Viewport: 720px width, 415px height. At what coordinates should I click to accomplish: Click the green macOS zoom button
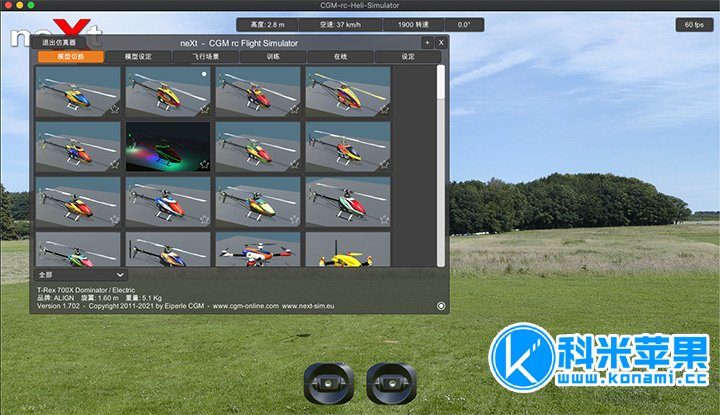(x=31, y=5)
